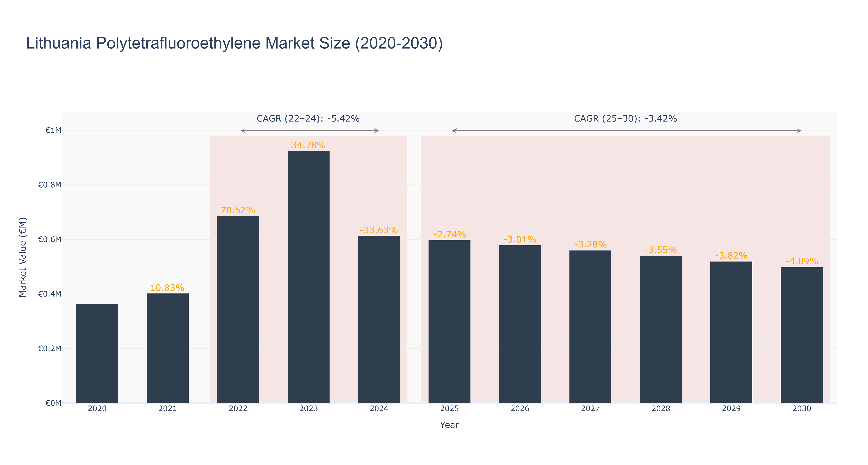Click the 2023 x-axis tick label
Screen dimensions: 868x465
(308, 409)
